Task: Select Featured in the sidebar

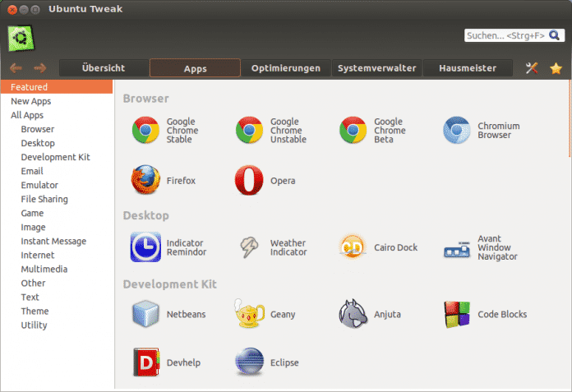Action: [x=57, y=87]
